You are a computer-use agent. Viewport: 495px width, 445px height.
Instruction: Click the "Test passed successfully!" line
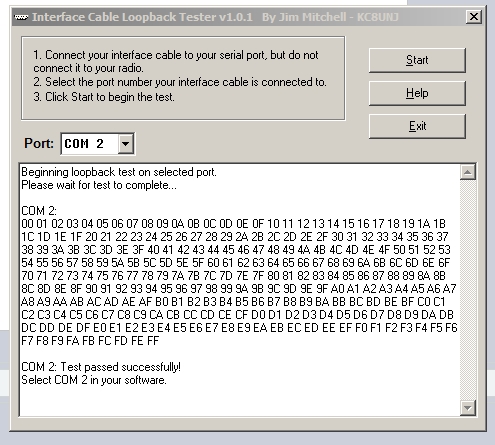point(101,367)
